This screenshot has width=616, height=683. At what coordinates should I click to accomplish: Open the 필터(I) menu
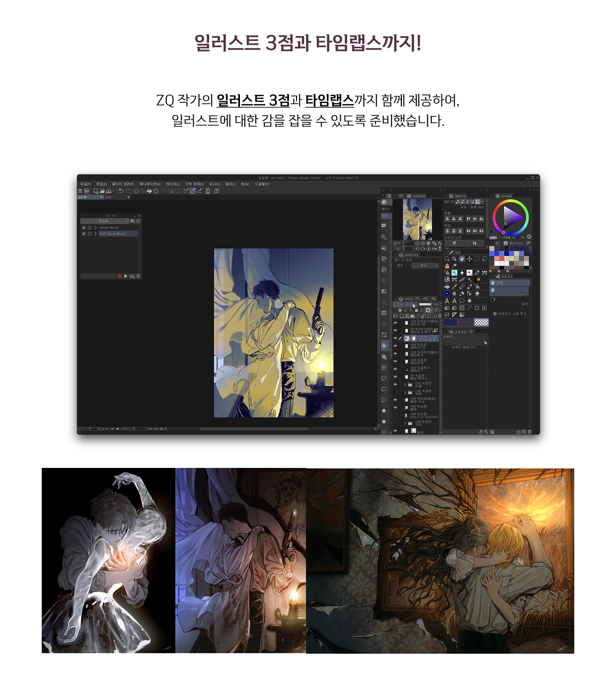click(231, 184)
